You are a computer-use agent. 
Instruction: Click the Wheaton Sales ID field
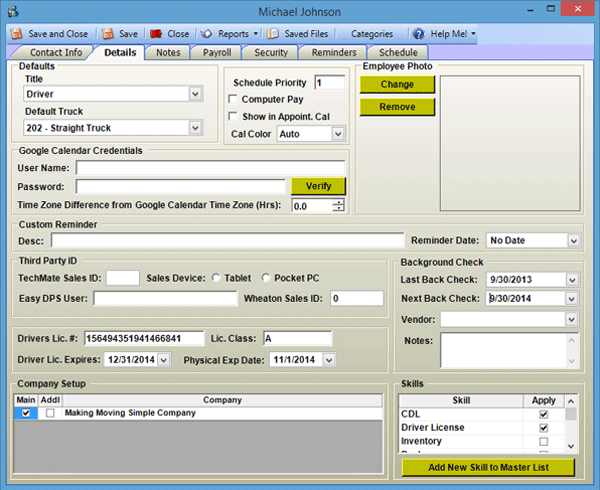(357, 298)
